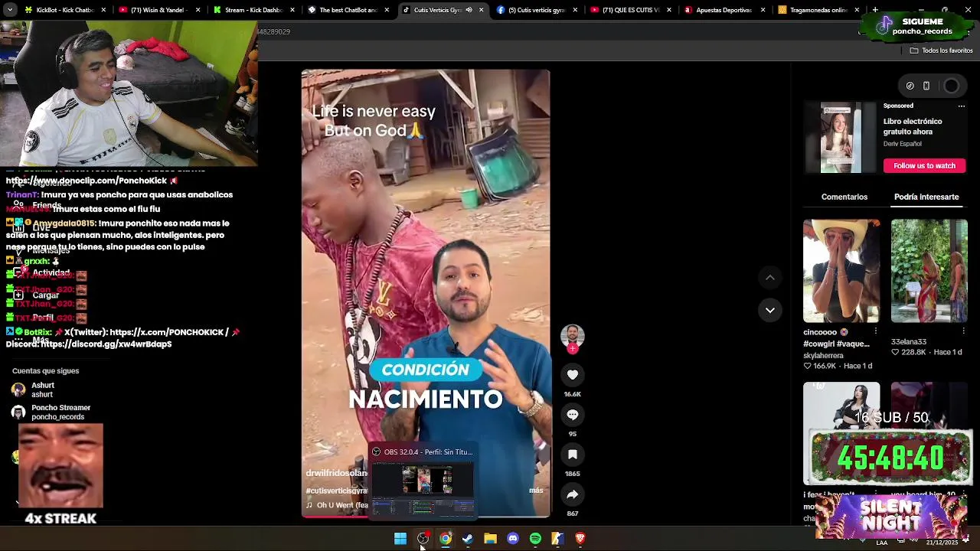The width and height of the screenshot is (980, 551).
Task: Go to next video with down chevron
Action: [x=769, y=310]
